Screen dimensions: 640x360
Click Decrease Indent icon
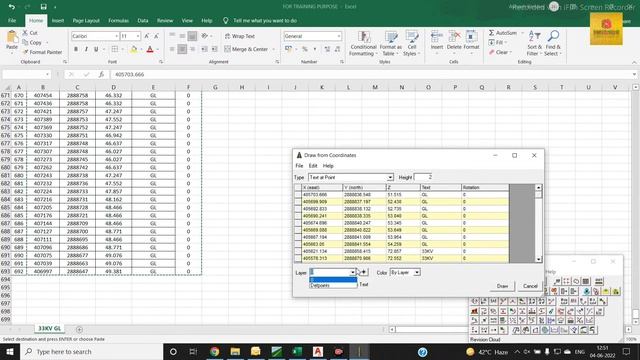tap(204, 49)
